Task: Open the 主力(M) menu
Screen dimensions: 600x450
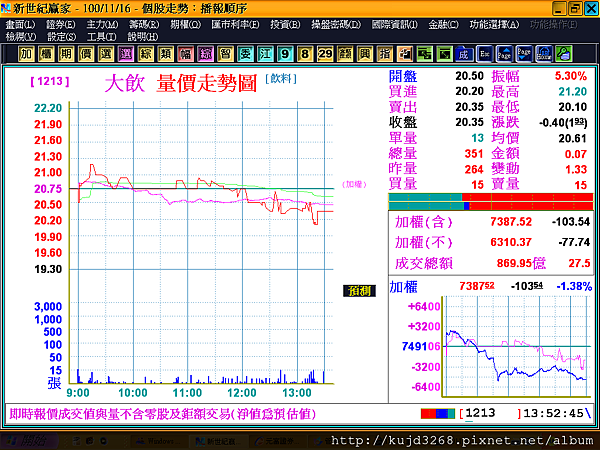Action: click(102, 24)
